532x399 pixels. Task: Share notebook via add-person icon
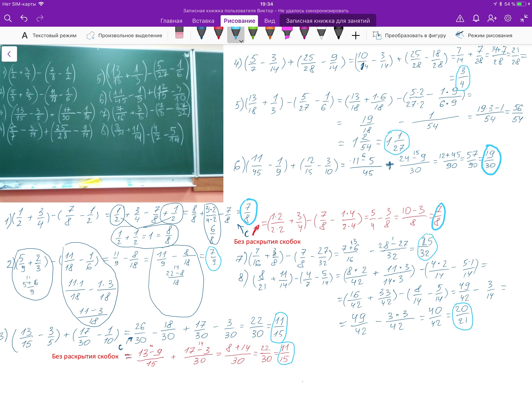492,18
